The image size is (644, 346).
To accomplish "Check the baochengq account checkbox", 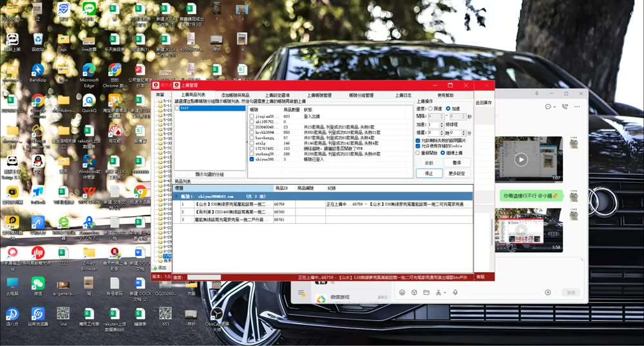I will click(x=252, y=138).
